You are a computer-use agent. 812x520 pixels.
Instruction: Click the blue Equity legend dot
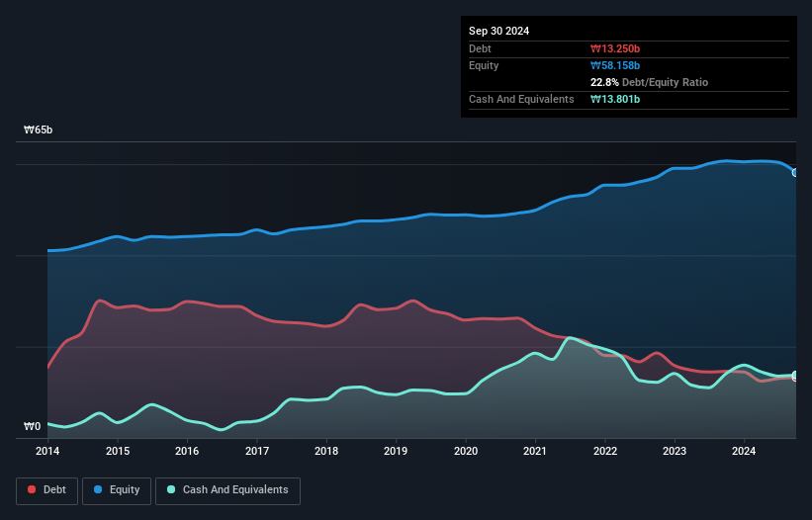[x=98, y=489]
